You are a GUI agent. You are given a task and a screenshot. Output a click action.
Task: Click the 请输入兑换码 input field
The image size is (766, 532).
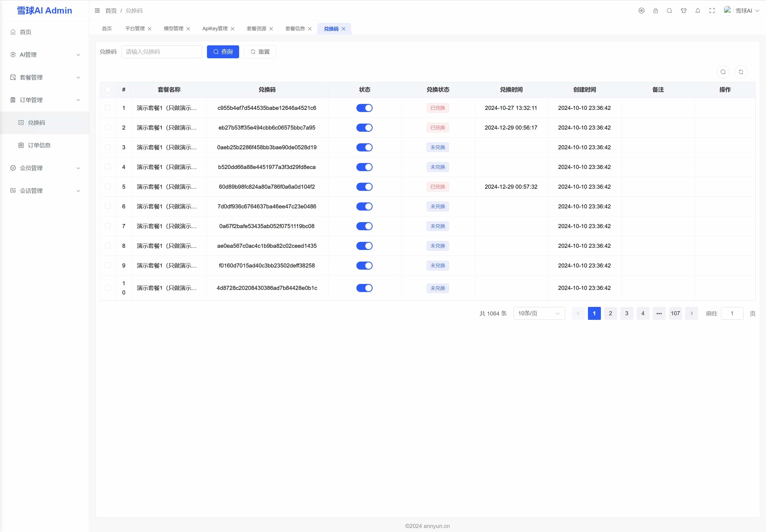pyautogui.click(x=162, y=52)
